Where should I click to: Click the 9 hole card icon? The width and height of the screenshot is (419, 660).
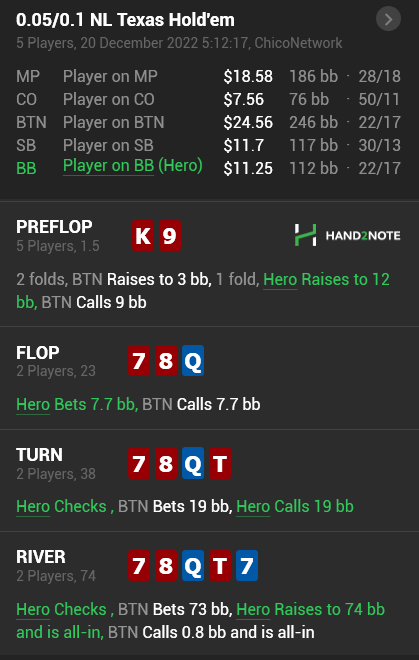[x=170, y=235]
